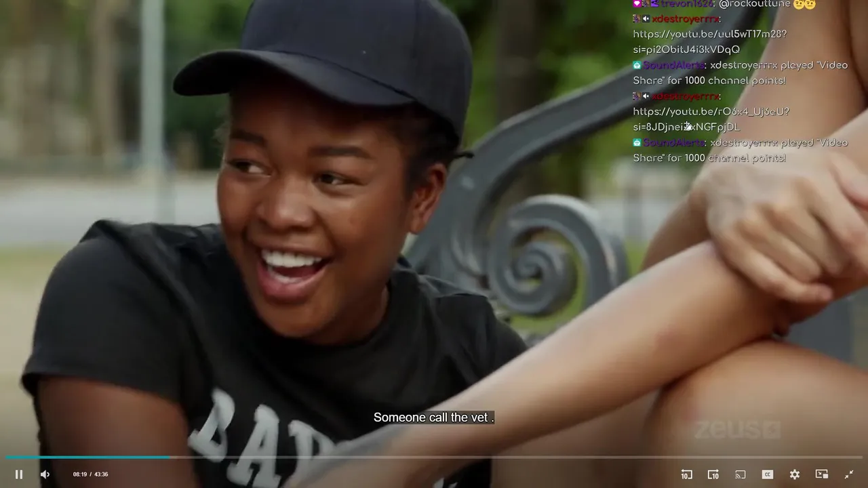Pause the video playback

[x=19, y=474]
